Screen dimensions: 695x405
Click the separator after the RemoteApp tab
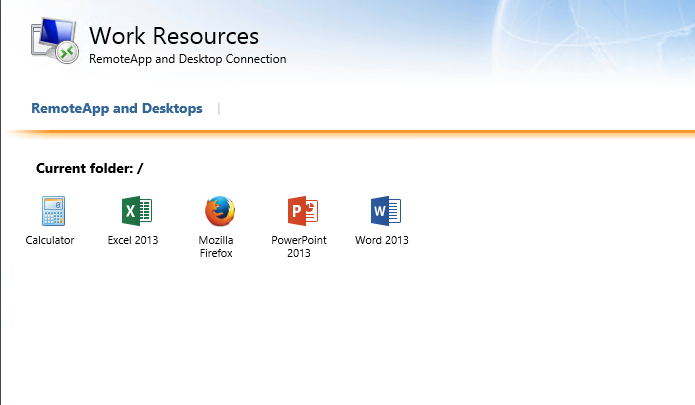[x=219, y=108]
